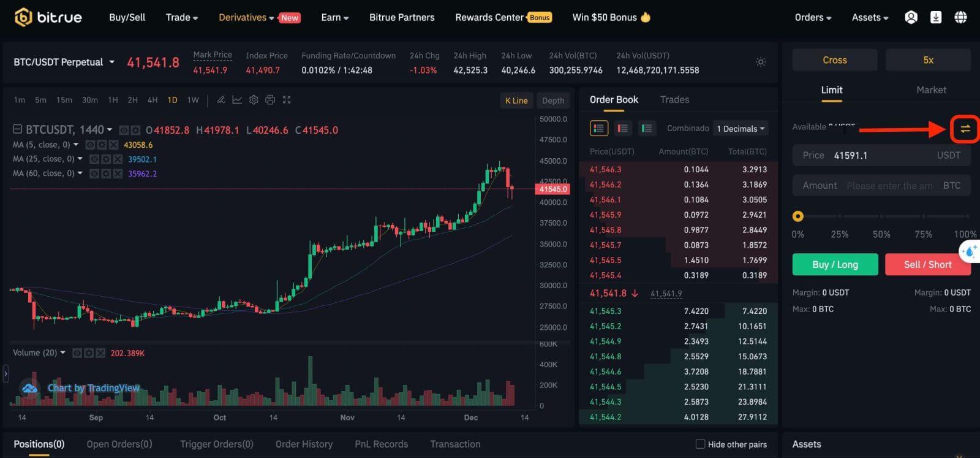Open the Order History tab
980x458 pixels.
[304, 444]
